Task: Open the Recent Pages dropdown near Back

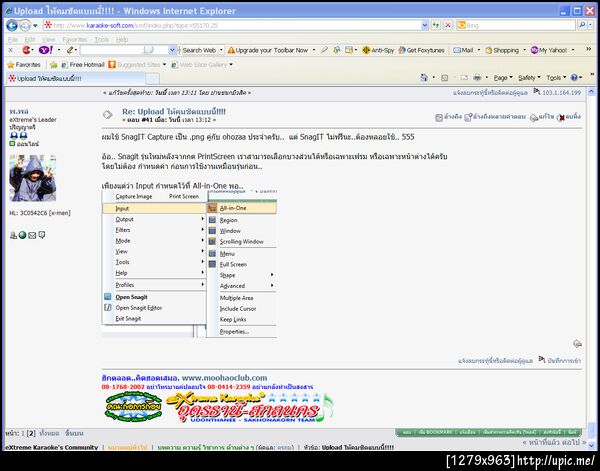Action: pos(35,26)
